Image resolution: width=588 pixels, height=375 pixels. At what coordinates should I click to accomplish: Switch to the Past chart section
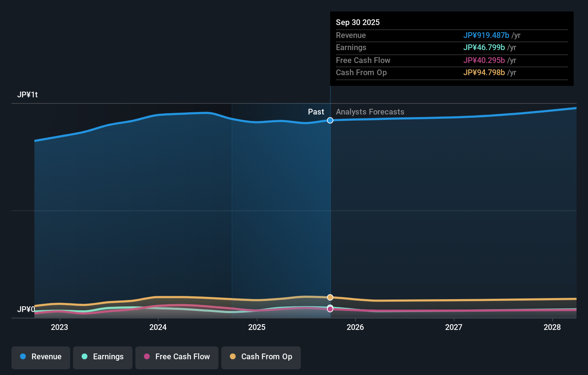pos(316,112)
